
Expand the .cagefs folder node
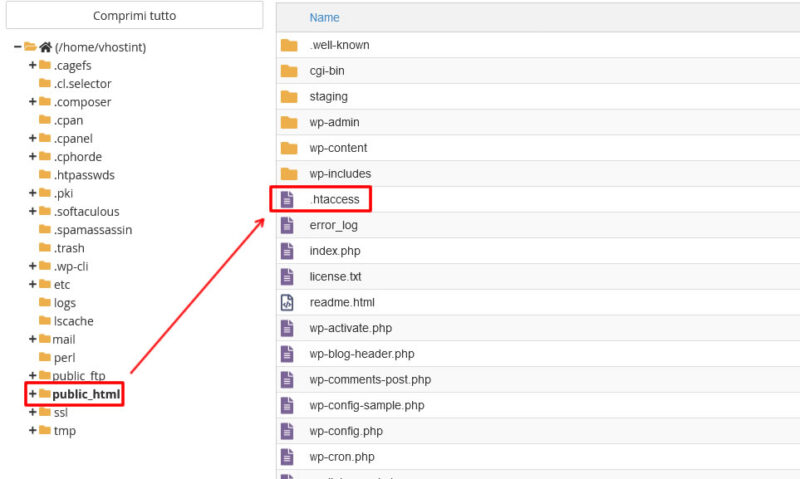click(x=32, y=65)
